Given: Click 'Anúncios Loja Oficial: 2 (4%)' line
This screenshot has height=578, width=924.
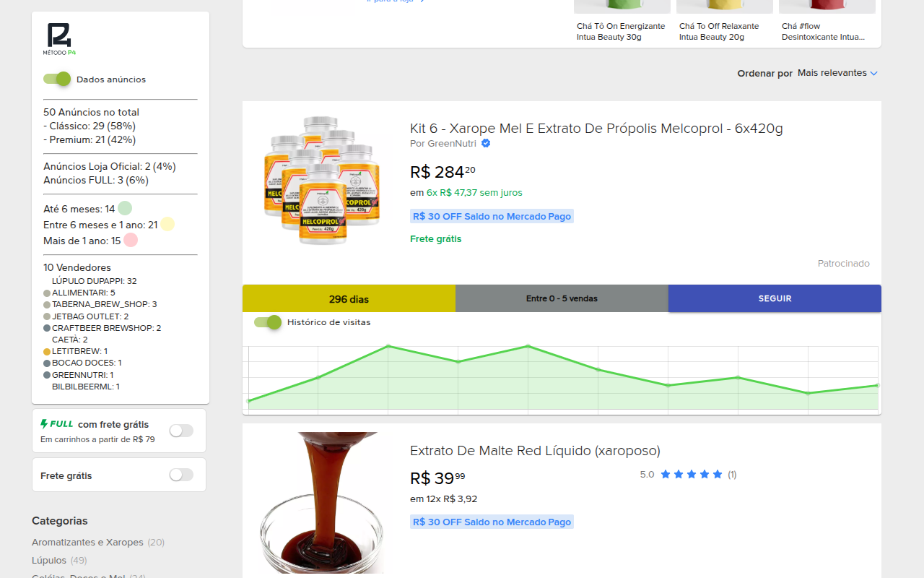Looking at the screenshot, I should 110,166.
